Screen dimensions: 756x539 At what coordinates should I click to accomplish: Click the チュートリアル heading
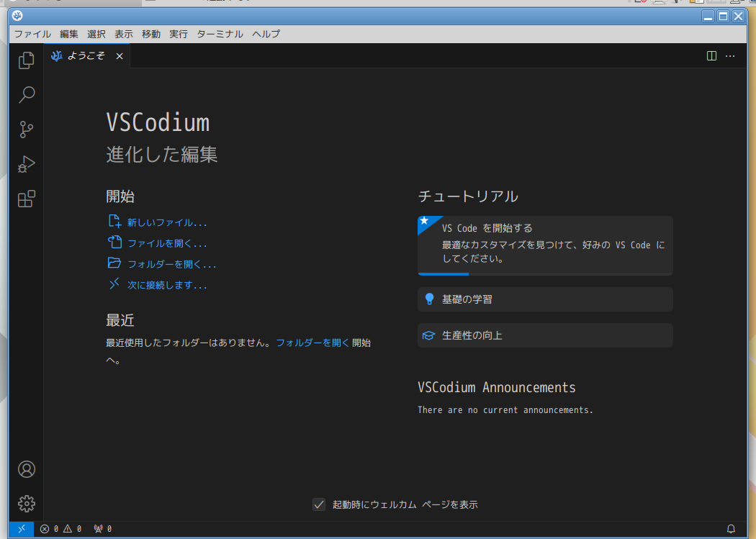click(468, 196)
